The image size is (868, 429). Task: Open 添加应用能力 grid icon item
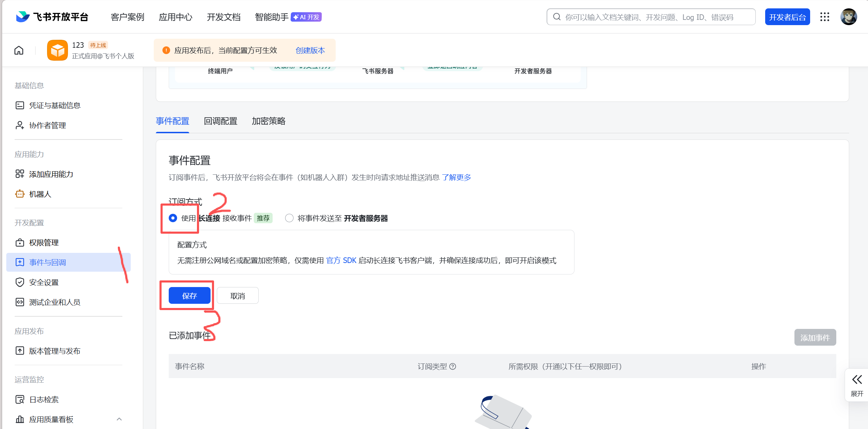click(x=20, y=174)
